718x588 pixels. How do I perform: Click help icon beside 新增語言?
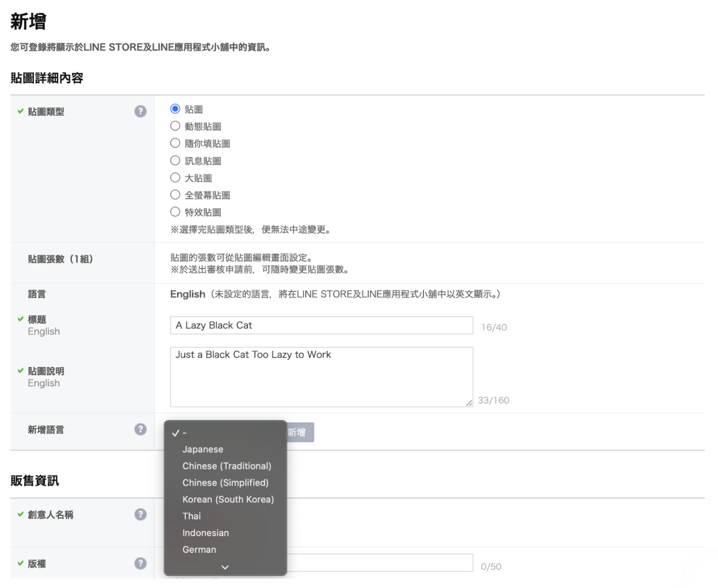140,429
